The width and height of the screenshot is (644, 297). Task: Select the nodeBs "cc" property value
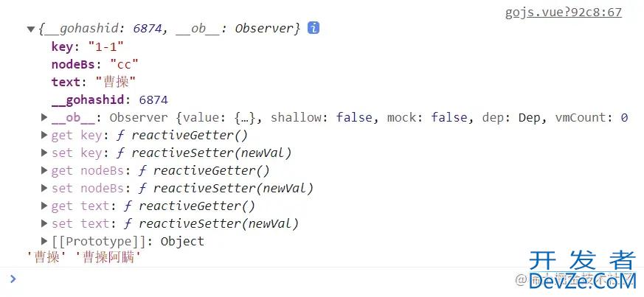125,64
